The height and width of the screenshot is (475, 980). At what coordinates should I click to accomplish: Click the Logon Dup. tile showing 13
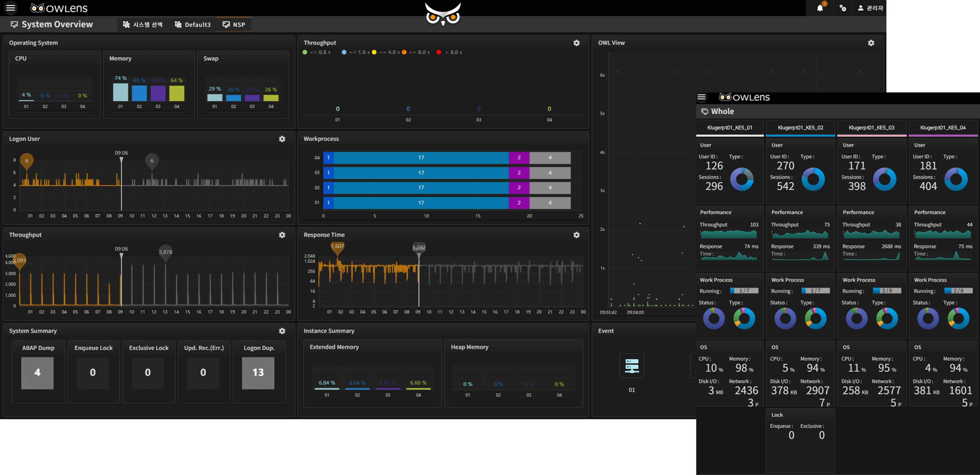click(x=258, y=373)
